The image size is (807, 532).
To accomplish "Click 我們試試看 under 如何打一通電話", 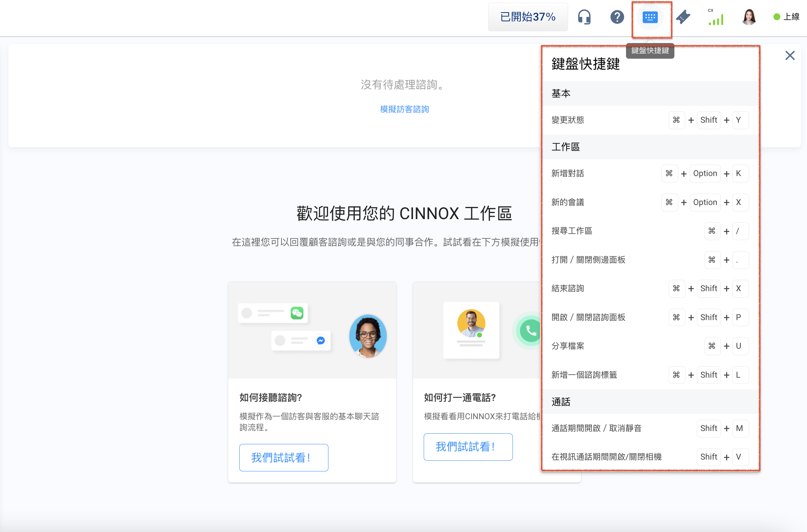I will click(468, 447).
